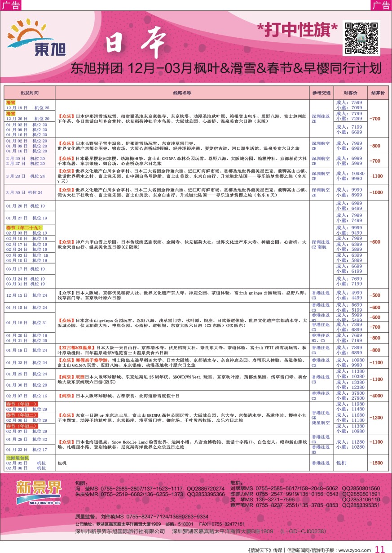Click the 春节（年初三）label
This screenshot has height=553, width=392.
(22, 426)
